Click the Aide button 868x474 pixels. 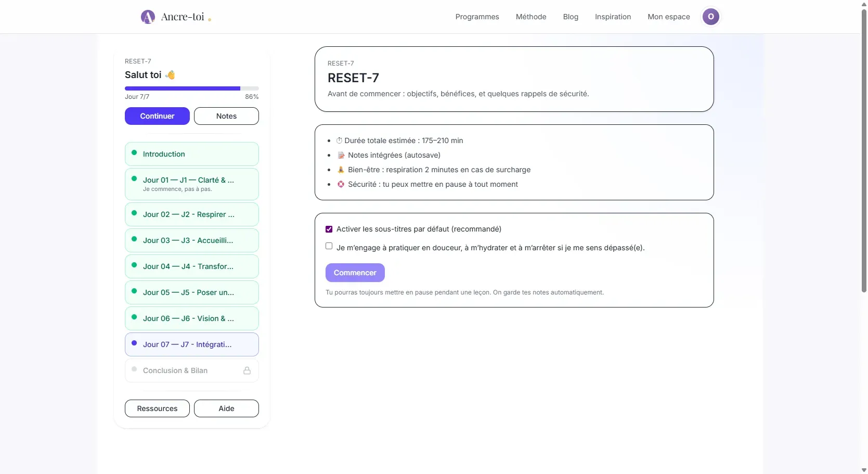(226, 408)
